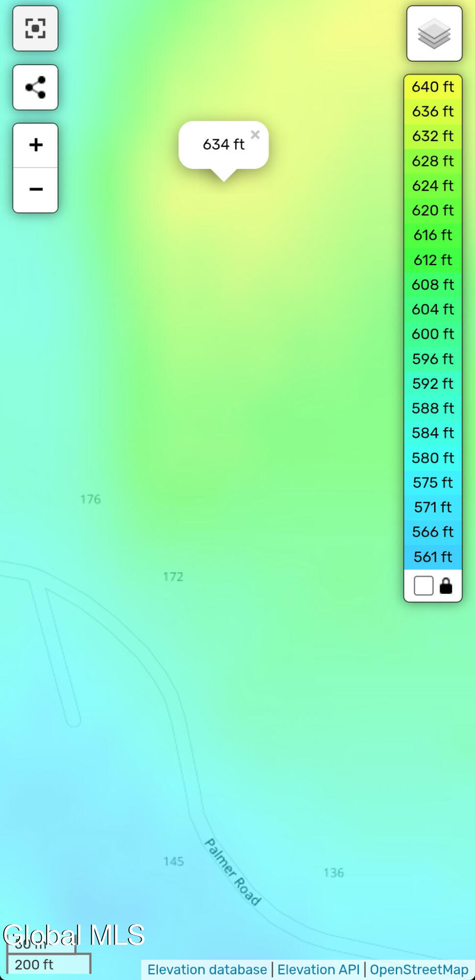Select the 600 ft legend entry
475x980 pixels.
[433, 334]
